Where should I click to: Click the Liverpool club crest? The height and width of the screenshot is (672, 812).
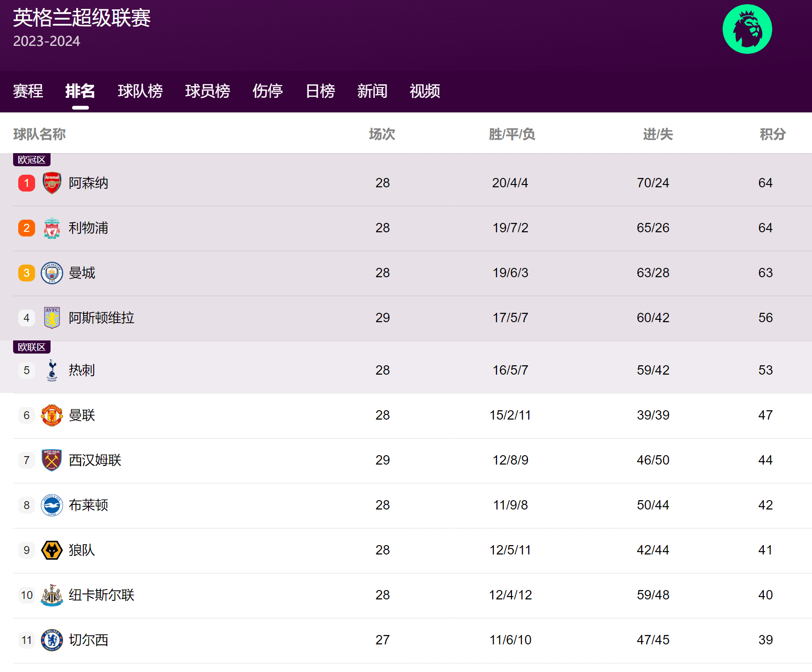(x=52, y=228)
